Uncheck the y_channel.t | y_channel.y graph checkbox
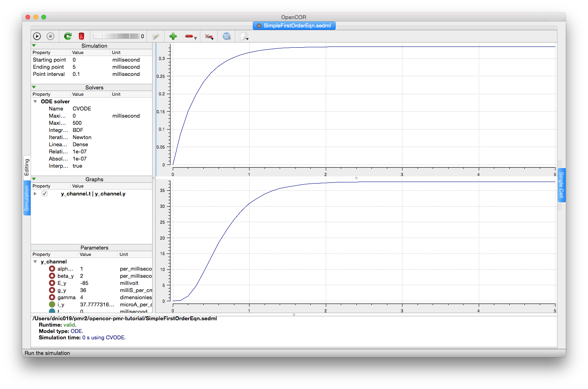588x389 pixels. (44, 194)
